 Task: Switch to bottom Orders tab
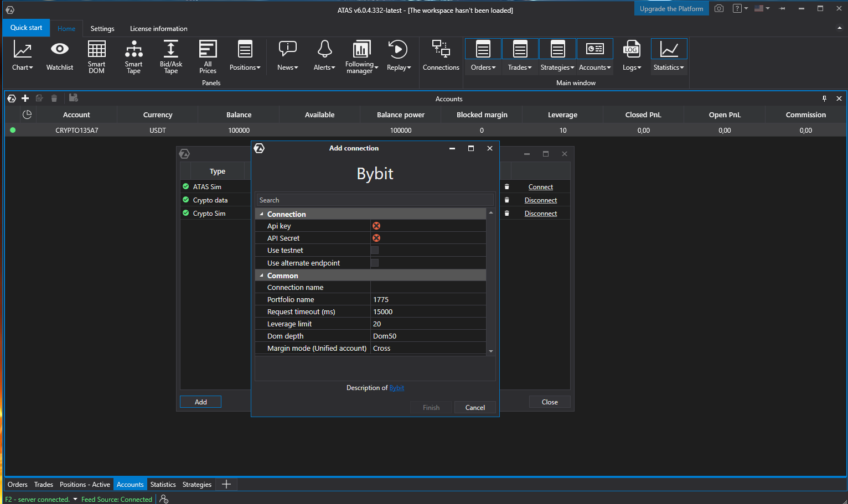[18, 484]
